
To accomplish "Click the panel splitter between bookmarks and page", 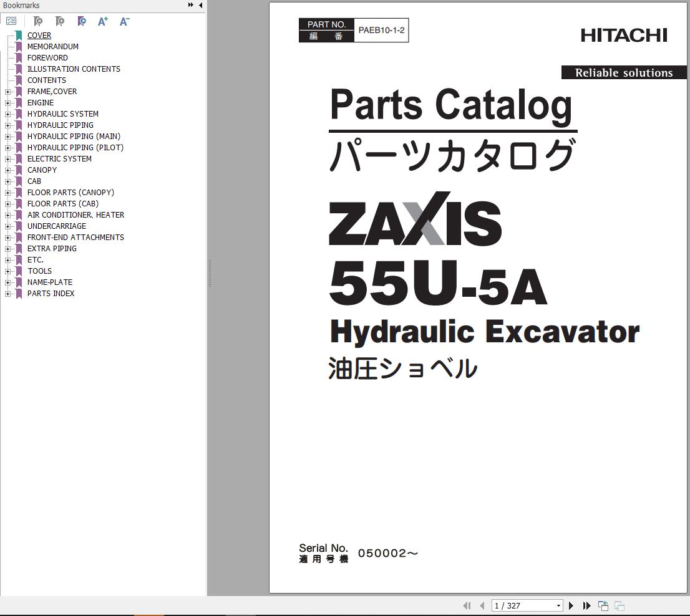I will point(209,273).
